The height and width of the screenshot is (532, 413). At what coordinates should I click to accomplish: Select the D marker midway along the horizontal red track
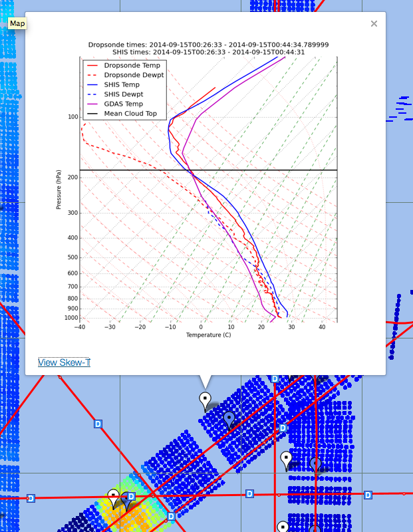coord(249,493)
